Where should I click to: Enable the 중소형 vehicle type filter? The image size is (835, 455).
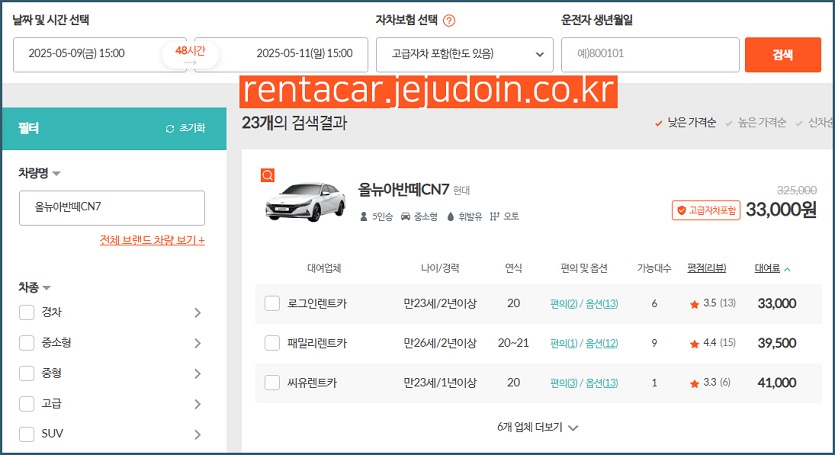tap(27, 343)
